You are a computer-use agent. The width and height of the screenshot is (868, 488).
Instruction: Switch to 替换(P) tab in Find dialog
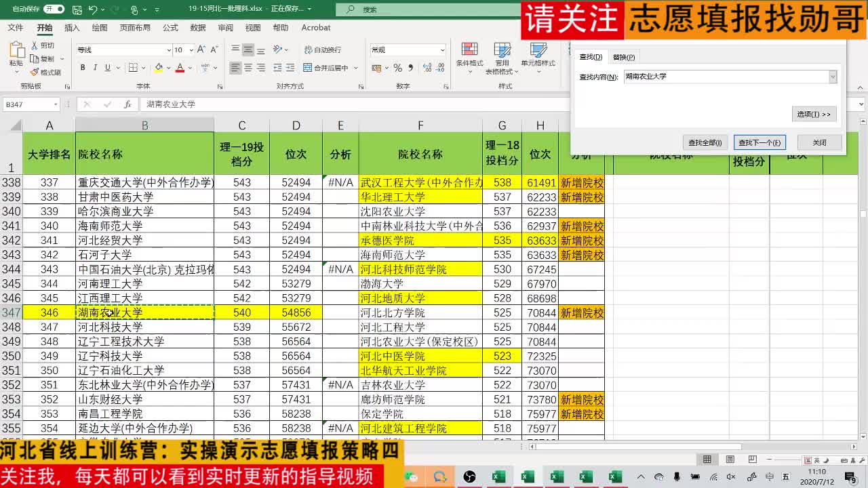[624, 57]
